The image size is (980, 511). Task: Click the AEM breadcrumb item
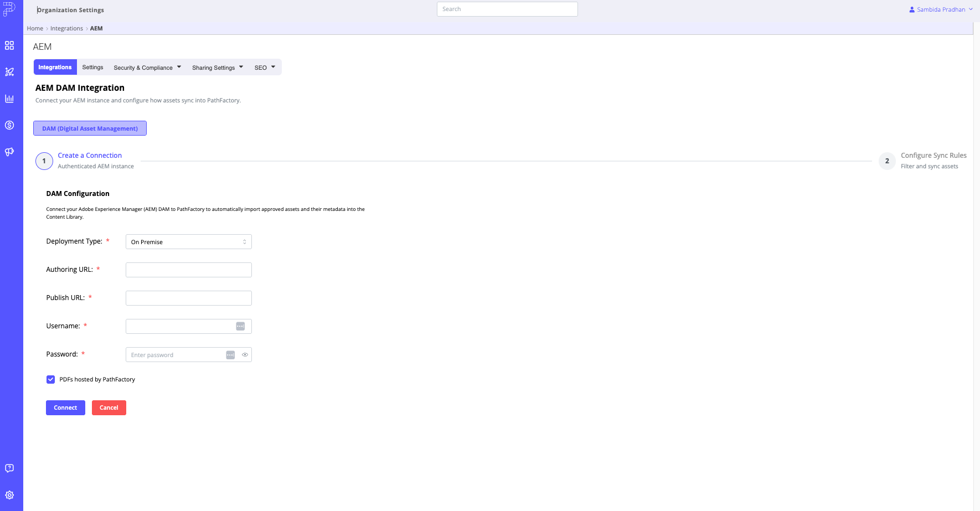tap(96, 28)
